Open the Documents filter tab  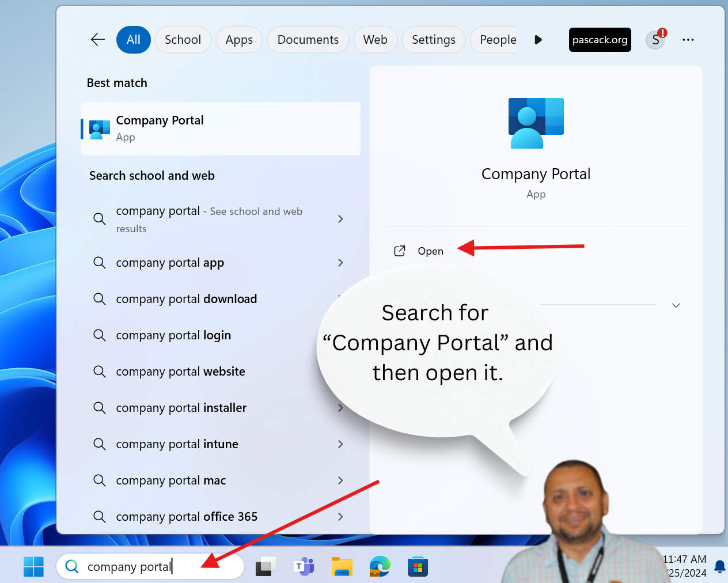(308, 40)
